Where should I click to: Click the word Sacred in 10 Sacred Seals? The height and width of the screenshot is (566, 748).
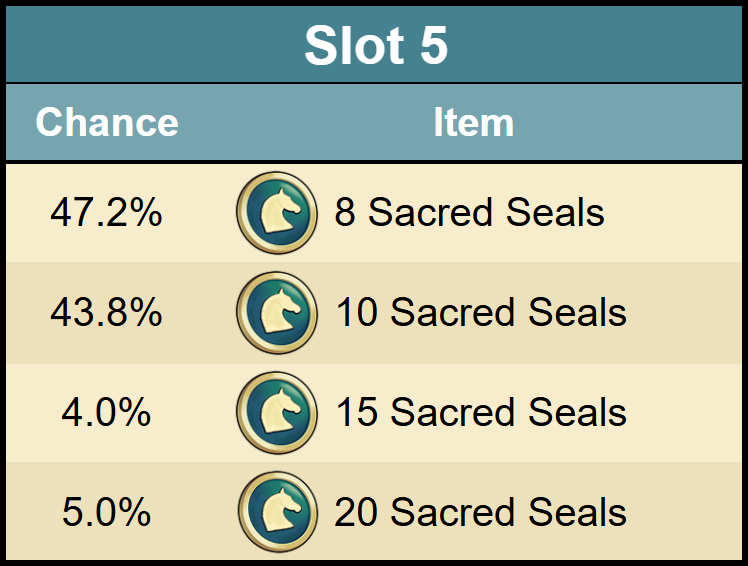click(452, 313)
